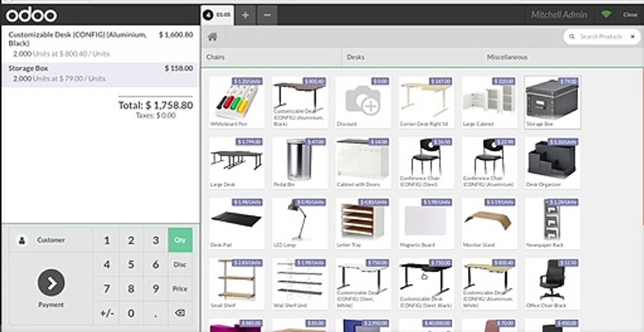Add Conference Chair (CONFIG) (Steel)
Viewport: 644px width, 332px height.
click(426, 163)
